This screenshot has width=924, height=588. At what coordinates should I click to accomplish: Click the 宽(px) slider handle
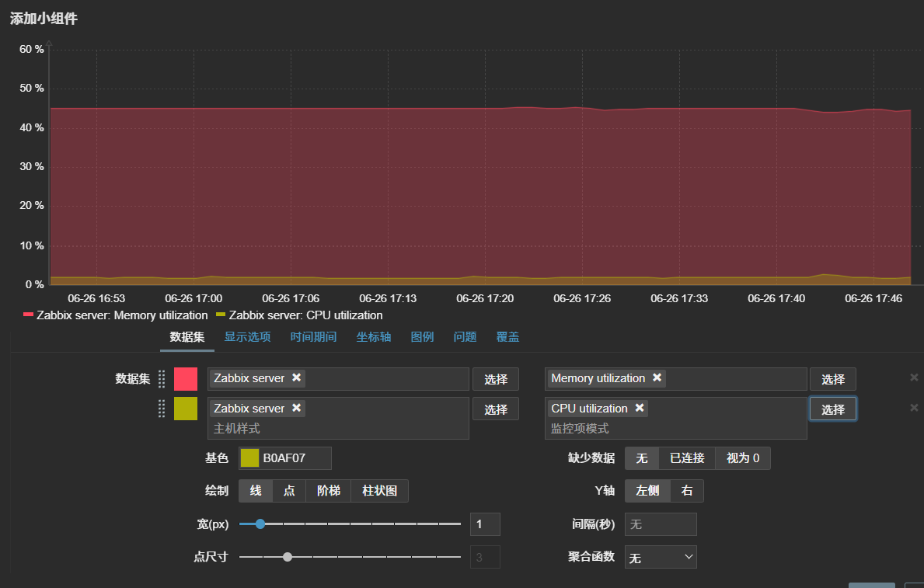260,524
